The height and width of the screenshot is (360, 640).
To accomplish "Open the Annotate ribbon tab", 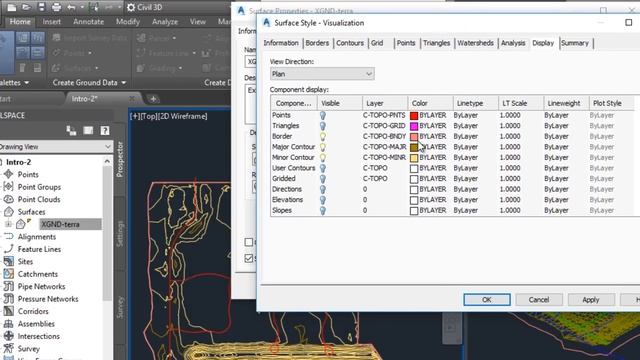I will click(x=89, y=22).
